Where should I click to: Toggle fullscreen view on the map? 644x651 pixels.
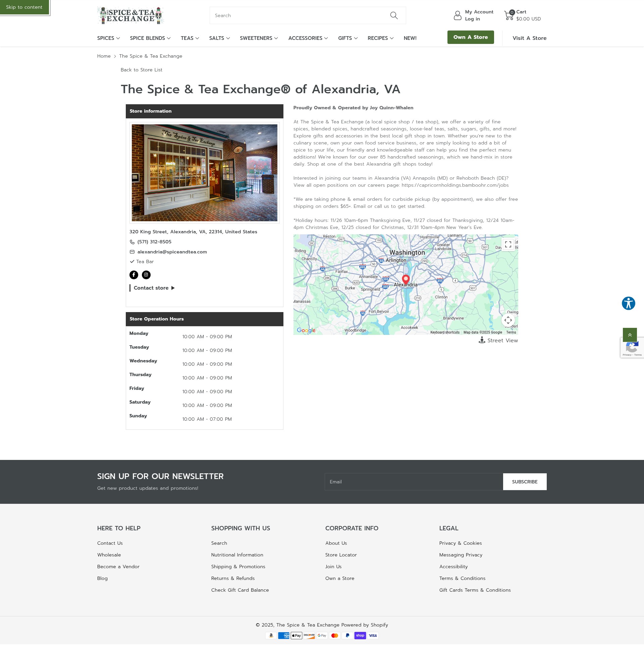click(508, 244)
